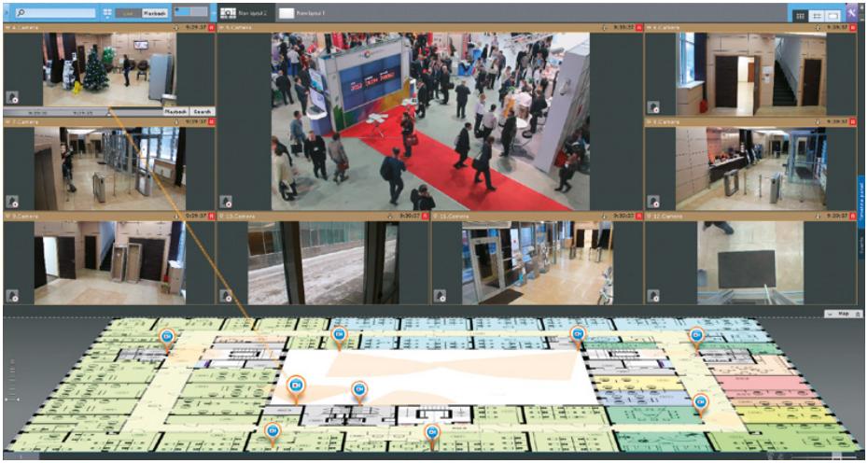Switch to Live mode
The width and height of the screenshot is (868, 463).
(129, 13)
